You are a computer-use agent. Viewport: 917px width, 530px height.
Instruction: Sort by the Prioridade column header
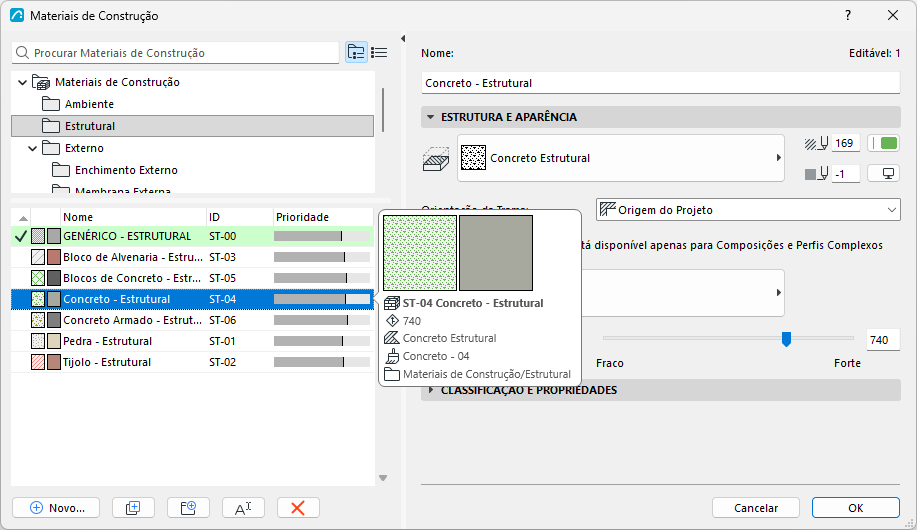(323, 217)
